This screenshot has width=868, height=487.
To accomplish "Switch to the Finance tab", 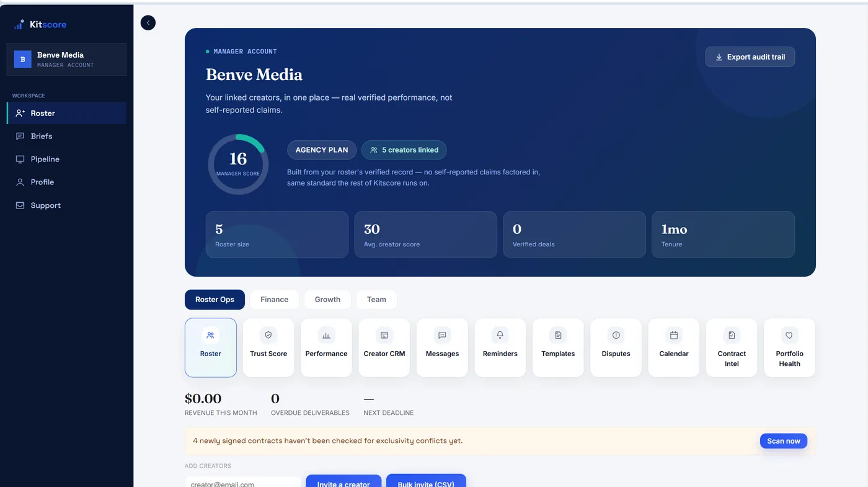I will click(x=274, y=300).
